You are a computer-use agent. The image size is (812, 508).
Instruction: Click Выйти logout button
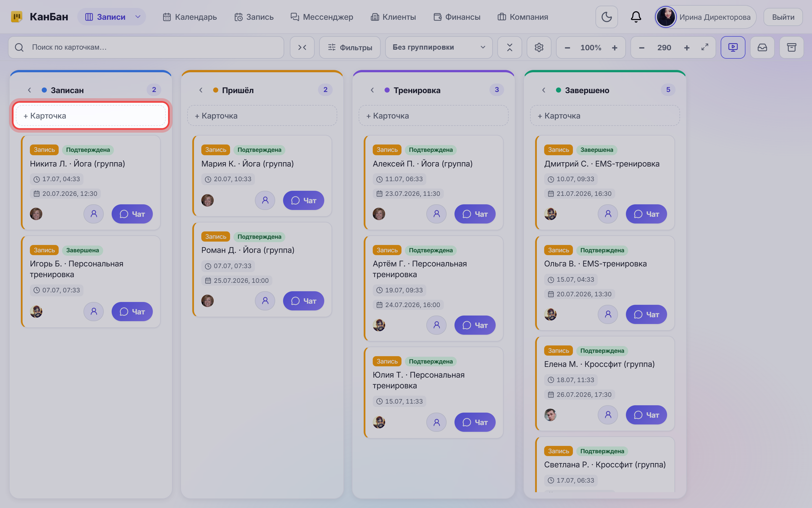click(x=783, y=17)
